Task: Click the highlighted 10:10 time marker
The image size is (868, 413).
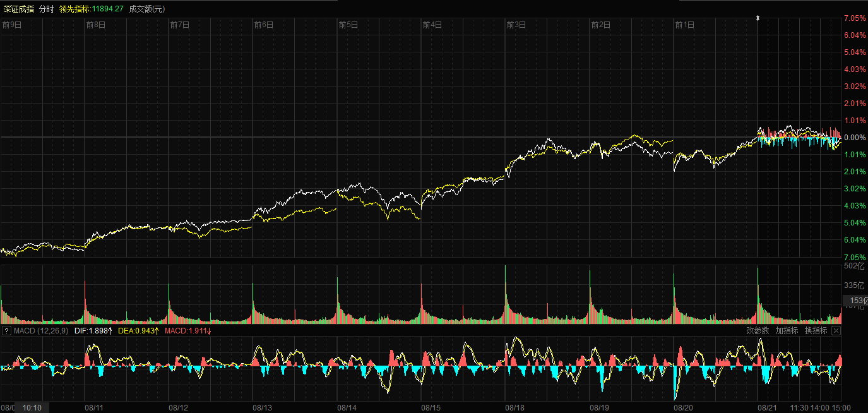Action: pos(32,408)
